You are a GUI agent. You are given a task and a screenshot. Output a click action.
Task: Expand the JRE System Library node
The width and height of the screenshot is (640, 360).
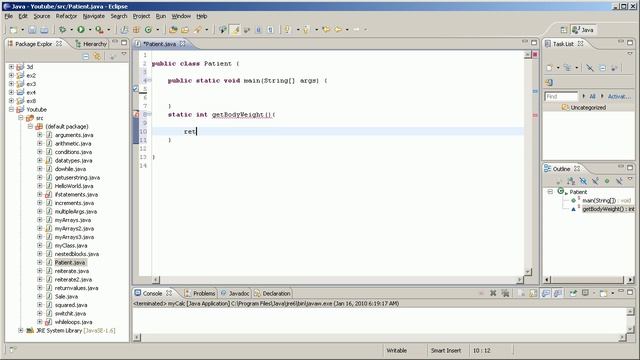pos(21,330)
